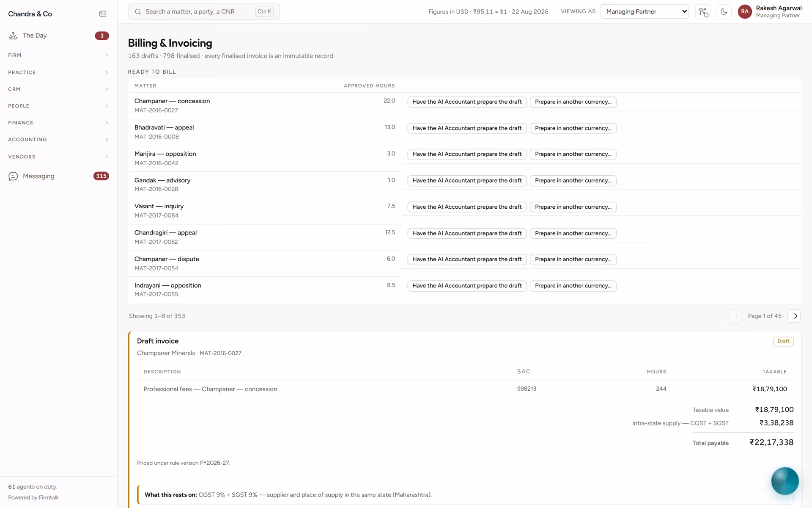This screenshot has width=812, height=508.
Task: Expand the PRACTICE section
Action: [x=58, y=72]
